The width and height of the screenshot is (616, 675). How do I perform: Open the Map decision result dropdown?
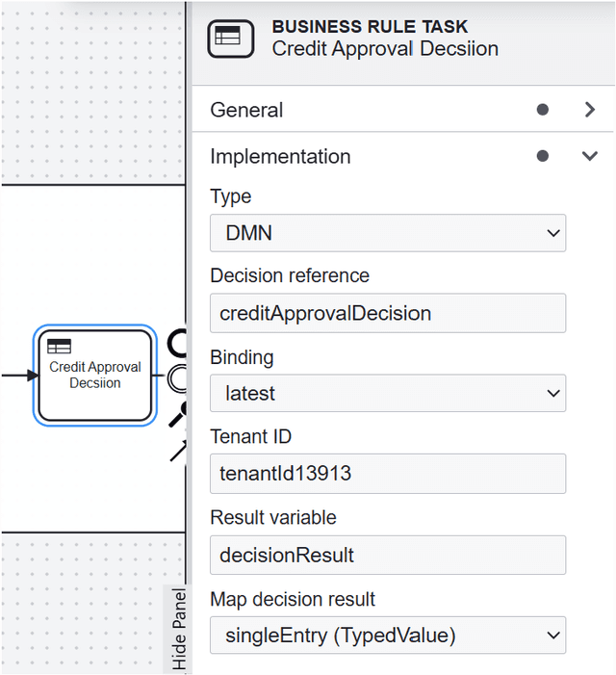click(388, 635)
